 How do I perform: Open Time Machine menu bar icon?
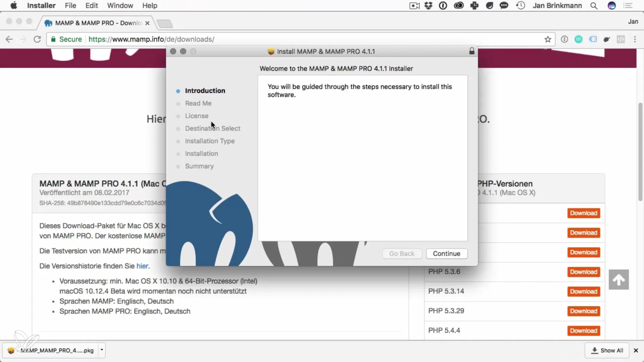[x=521, y=5]
